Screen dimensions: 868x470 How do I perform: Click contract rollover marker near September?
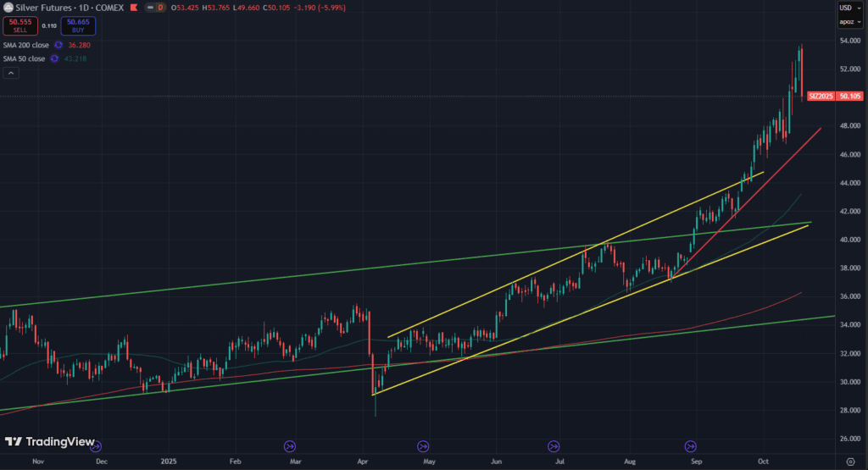click(x=691, y=445)
